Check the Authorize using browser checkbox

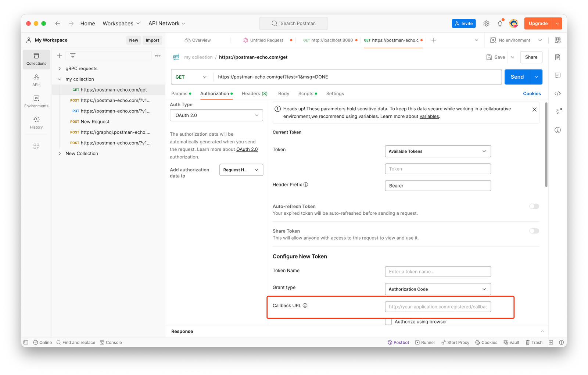(x=388, y=322)
